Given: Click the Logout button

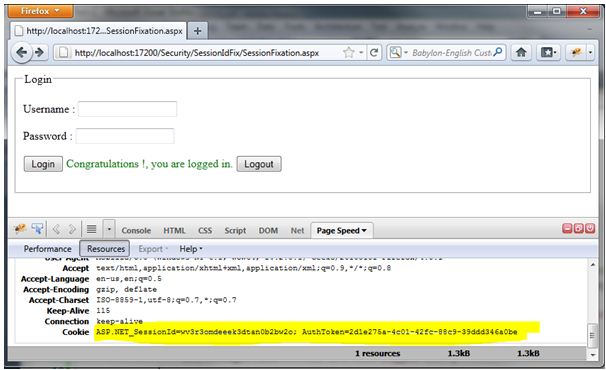Looking at the screenshot, I should click(259, 164).
